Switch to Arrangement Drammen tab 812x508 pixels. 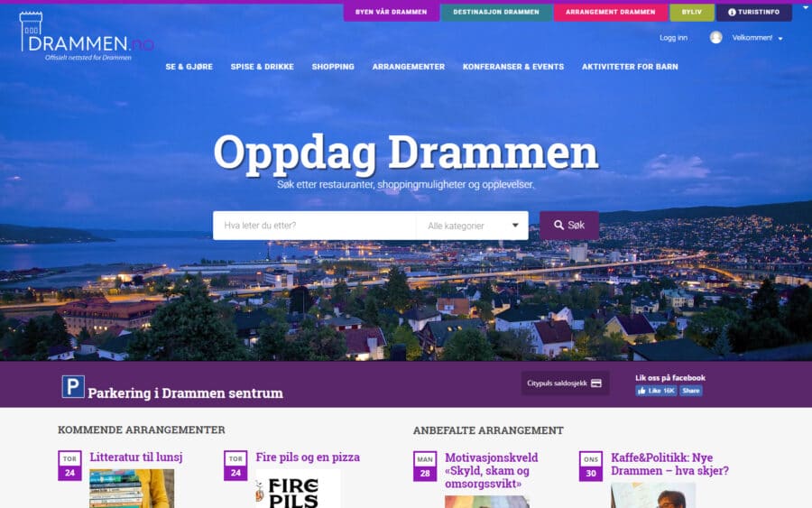click(611, 12)
